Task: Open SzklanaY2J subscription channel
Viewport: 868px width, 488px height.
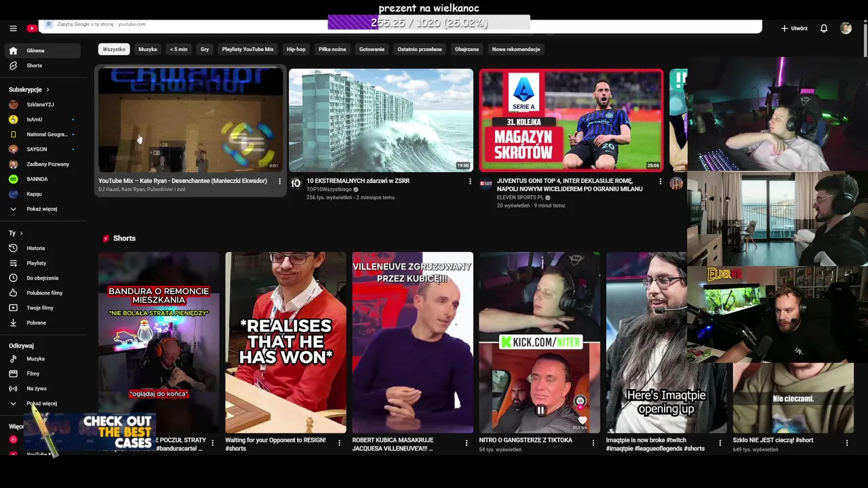Action: 40,104
